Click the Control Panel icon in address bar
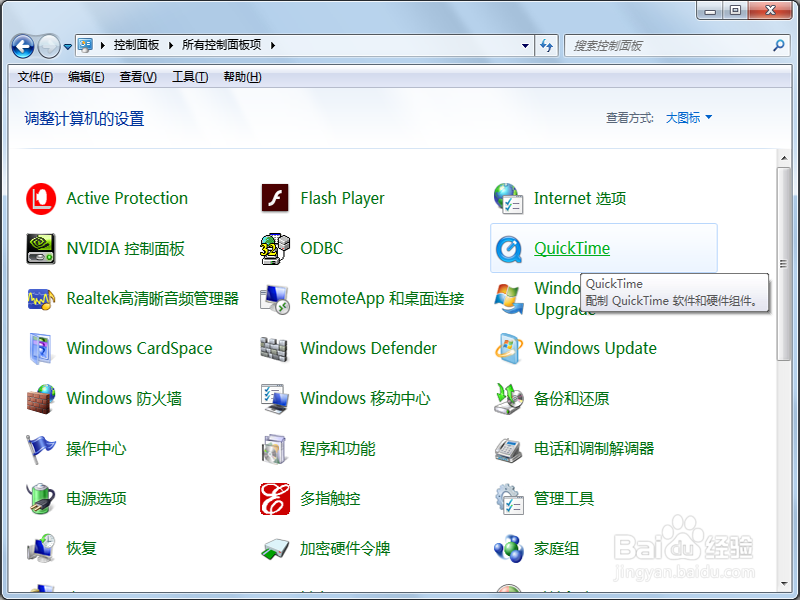800x600 pixels. pyautogui.click(x=85, y=45)
